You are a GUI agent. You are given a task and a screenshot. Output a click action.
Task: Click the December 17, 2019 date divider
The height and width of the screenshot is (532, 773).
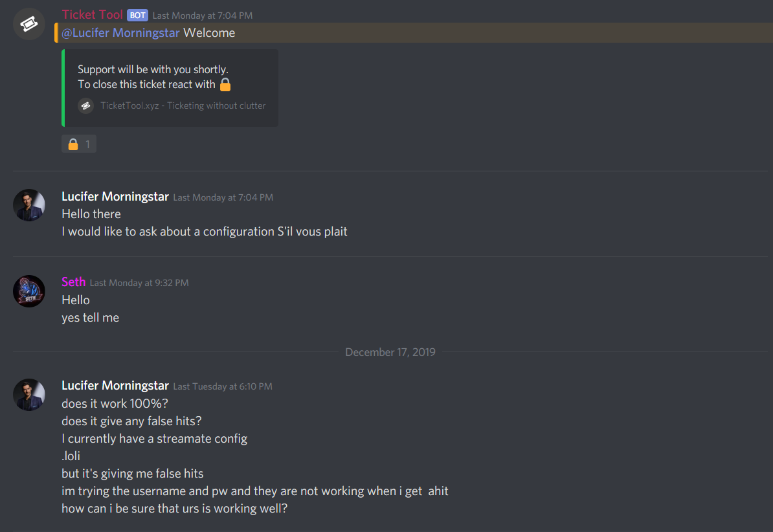390,352
